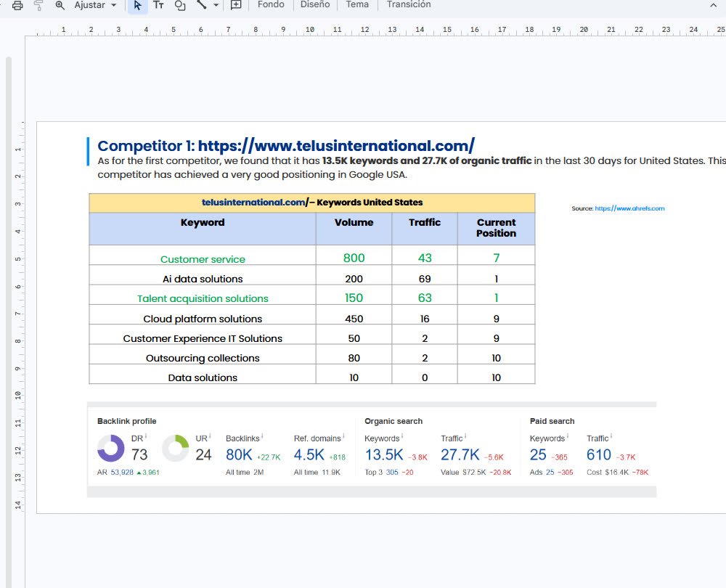726x588 pixels.
Task: Select the 'Current Position' header cell
Action: (x=496, y=228)
